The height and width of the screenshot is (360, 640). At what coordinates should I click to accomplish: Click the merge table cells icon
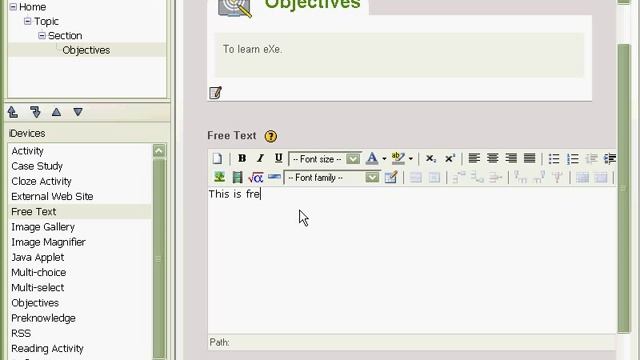pyautogui.click(x=601, y=177)
